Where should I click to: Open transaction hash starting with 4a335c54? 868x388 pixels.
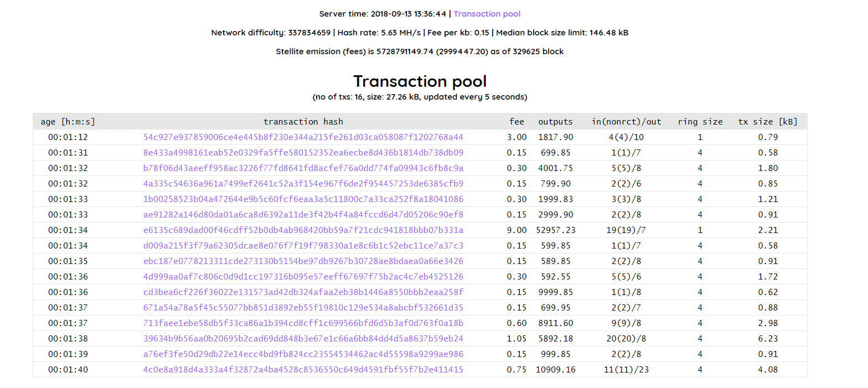click(303, 184)
